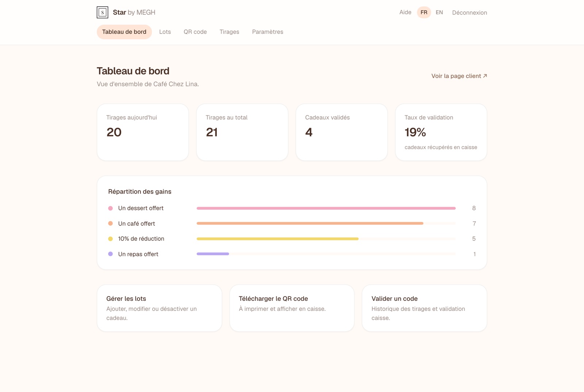The width and height of the screenshot is (584, 392).
Task: Click the 10% de réduction label
Action: click(141, 239)
